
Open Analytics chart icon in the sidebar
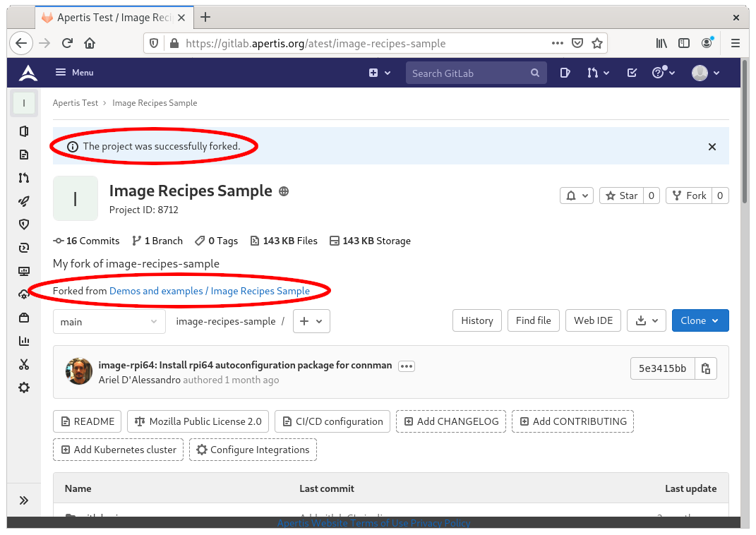23,341
